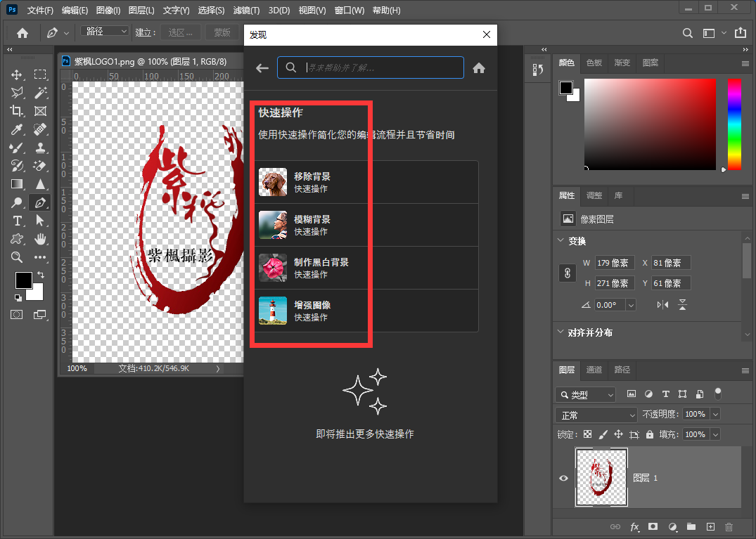Collapse the 变换 section
This screenshot has height=539, width=756.
[560, 240]
